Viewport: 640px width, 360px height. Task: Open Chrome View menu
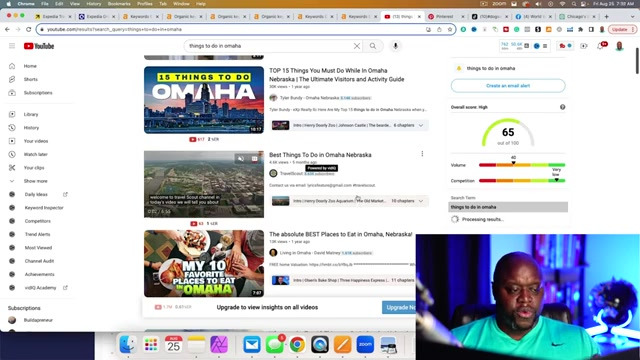point(75,4)
